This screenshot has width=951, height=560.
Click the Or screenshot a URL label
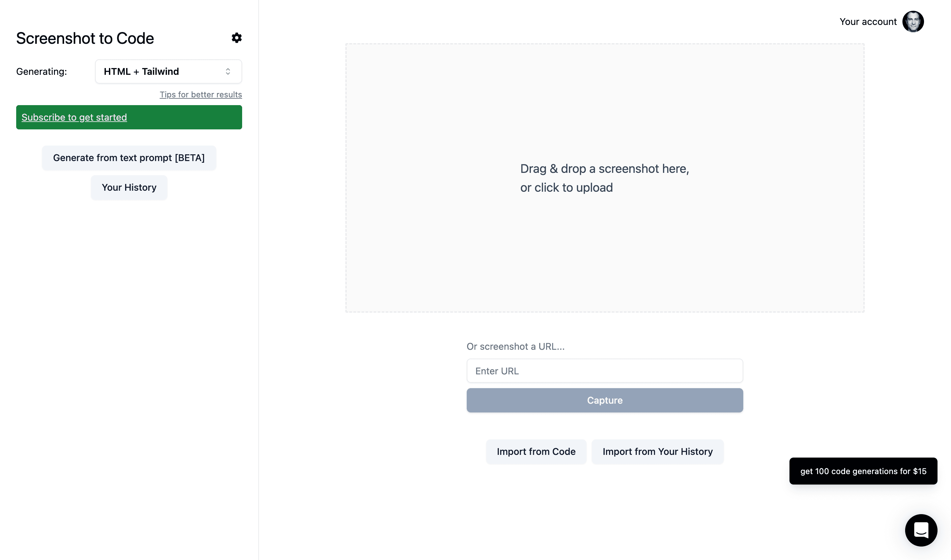point(516,346)
